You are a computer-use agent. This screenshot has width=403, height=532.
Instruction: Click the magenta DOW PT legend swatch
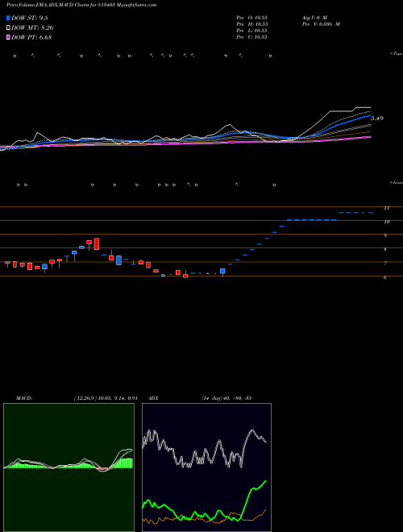pos(8,37)
